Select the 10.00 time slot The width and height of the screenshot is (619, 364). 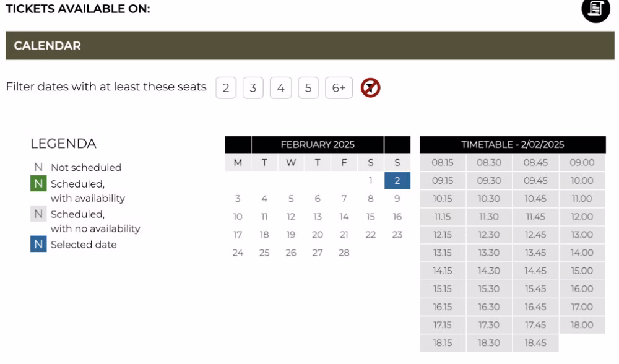[582, 181]
